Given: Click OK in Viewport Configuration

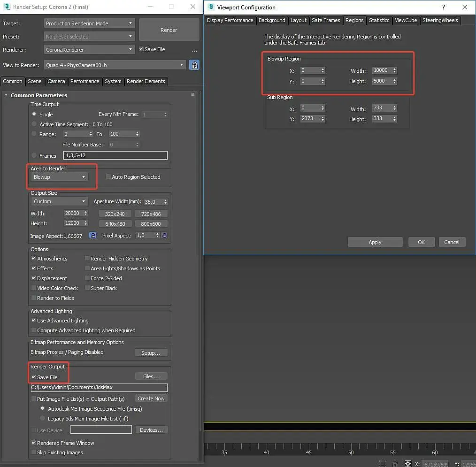Looking at the screenshot, I should click(x=422, y=242).
